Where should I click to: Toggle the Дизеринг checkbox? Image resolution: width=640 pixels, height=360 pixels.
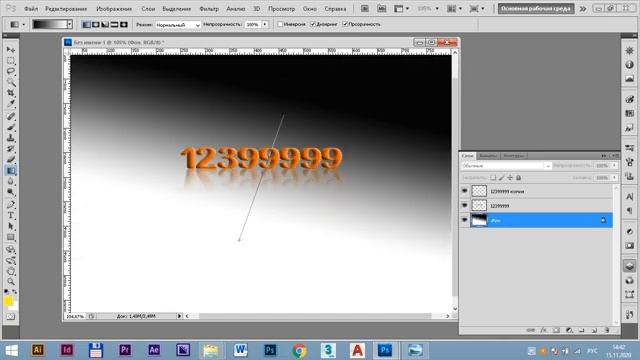click(313, 24)
